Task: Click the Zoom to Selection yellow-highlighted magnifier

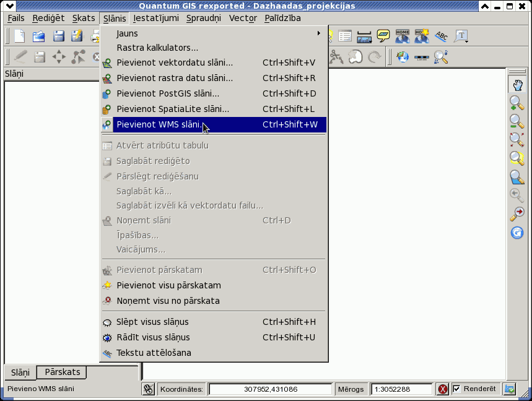Action: pyautogui.click(x=517, y=158)
